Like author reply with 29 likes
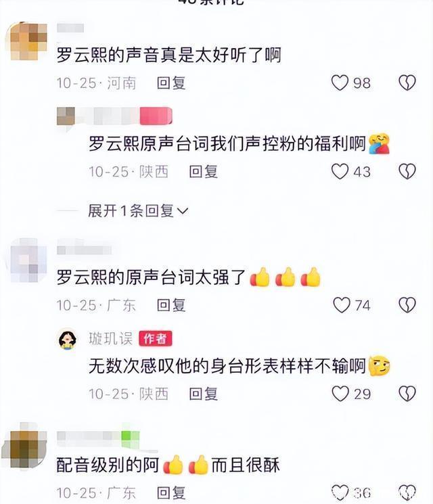Screen dimensions: 433x504 click(340, 394)
